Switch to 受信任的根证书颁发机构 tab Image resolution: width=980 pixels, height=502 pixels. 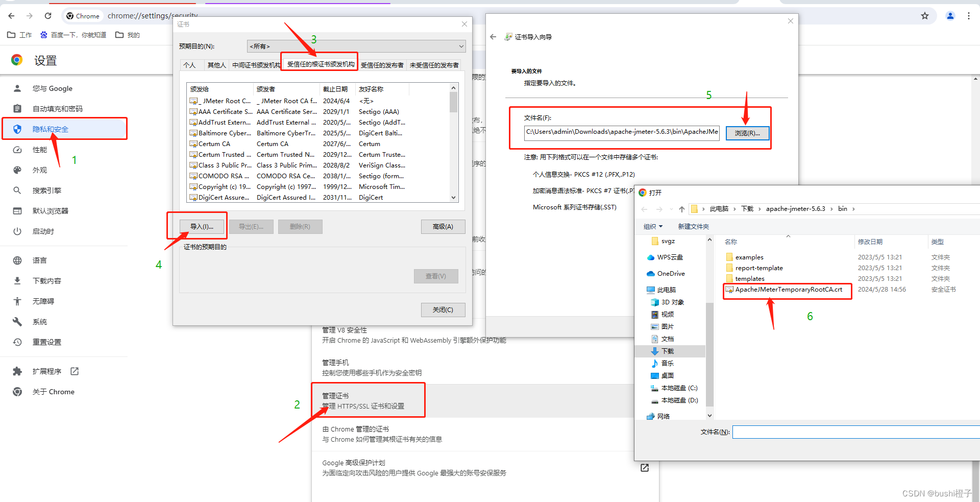[321, 64]
